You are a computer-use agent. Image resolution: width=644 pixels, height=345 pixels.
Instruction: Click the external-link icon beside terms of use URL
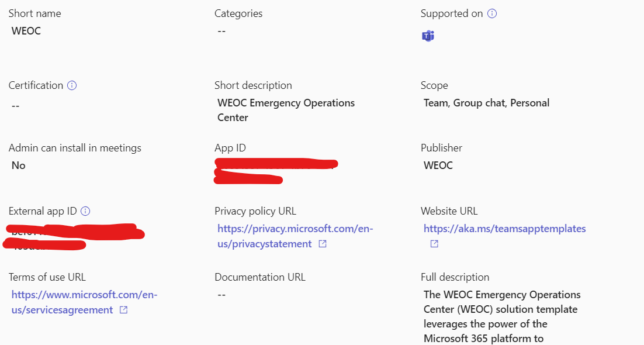pos(123,310)
